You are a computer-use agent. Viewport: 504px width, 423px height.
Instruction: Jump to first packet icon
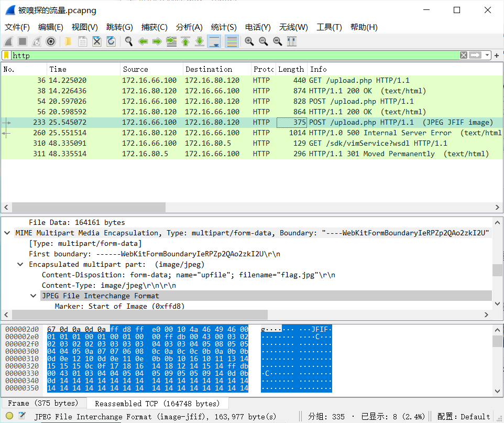tap(185, 41)
